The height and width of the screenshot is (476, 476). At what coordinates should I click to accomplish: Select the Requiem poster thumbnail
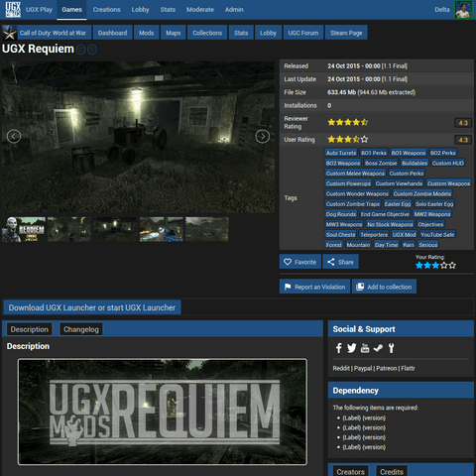tap(24, 229)
